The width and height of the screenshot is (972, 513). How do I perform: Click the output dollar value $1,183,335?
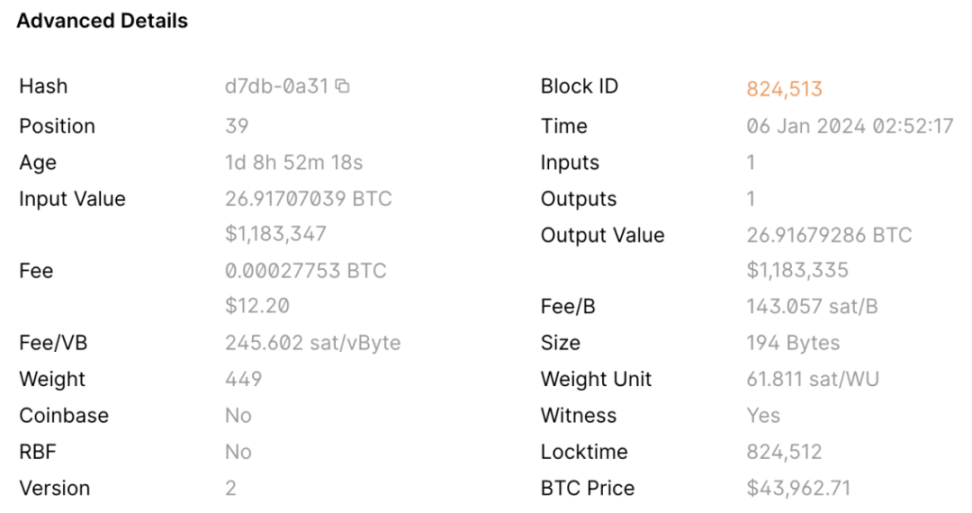point(797,271)
